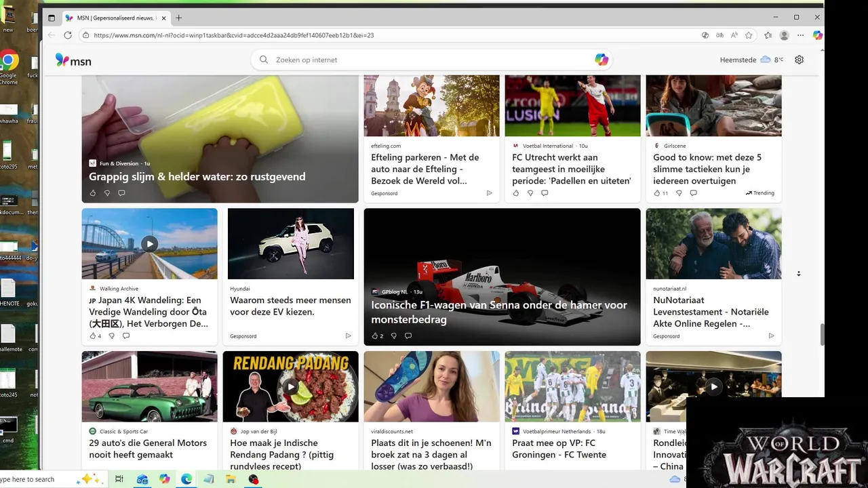The image size is (868, 488).
Task: Open the Favorites list icon
Action: 768,35
